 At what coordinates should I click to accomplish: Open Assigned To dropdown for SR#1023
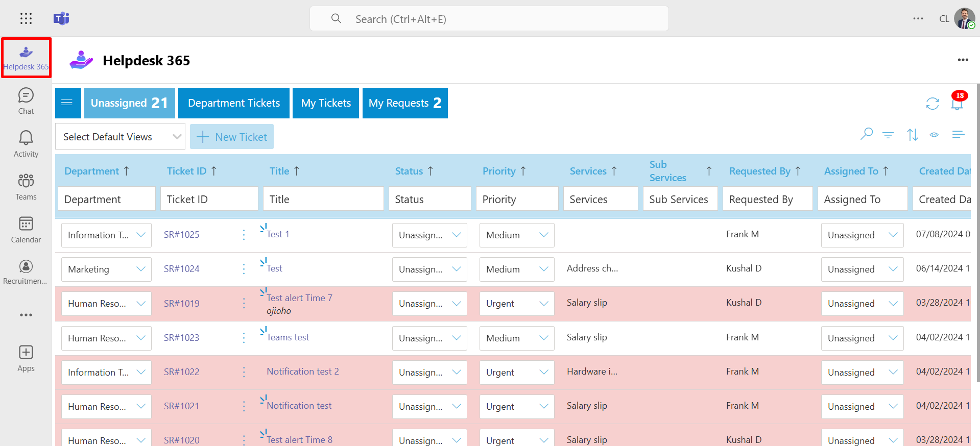pos(862,338)
